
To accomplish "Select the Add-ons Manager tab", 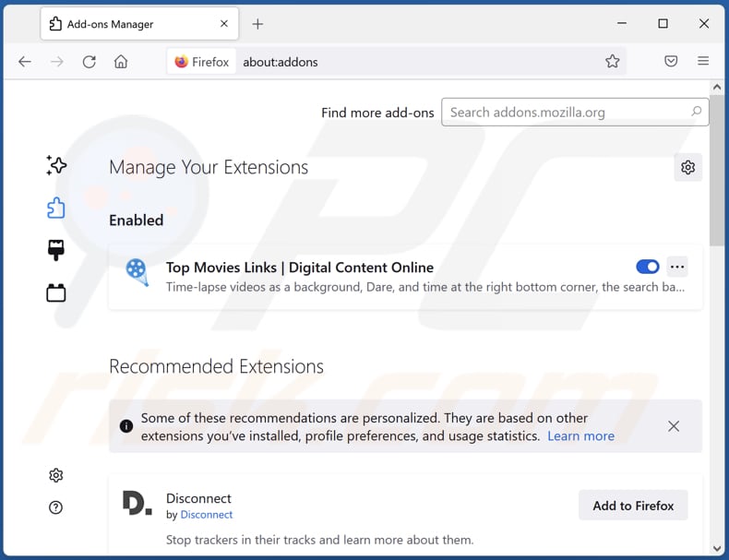I will click(x=139, y=24).
